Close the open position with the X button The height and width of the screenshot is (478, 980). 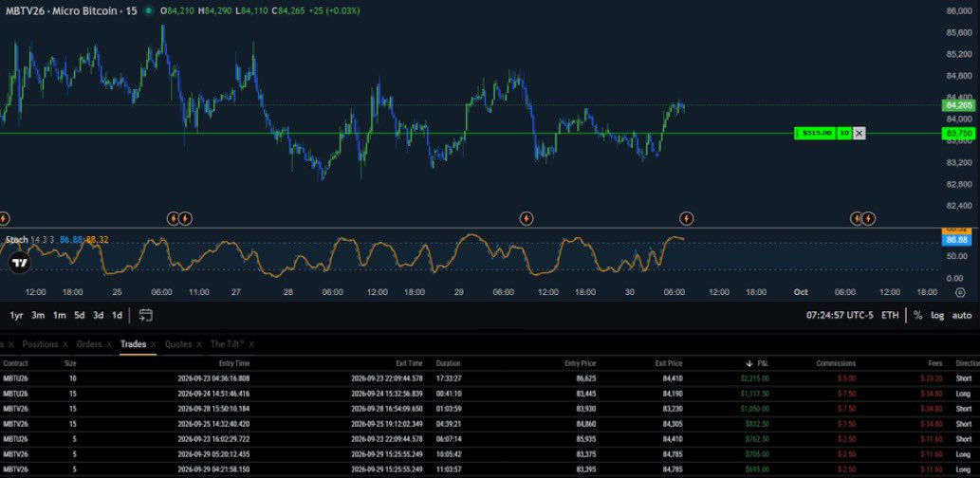(x=860, y=133)
